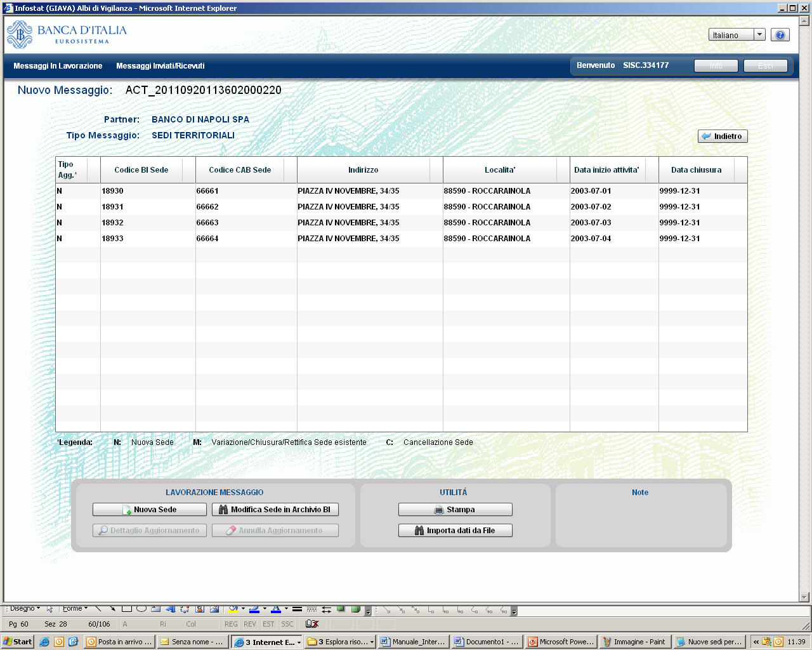Image resolution: width=812 pixels, height=650 pixels.
Task: Open Messaggi Inviati/Ricevuti menu
Action: (x=160, y=66)
